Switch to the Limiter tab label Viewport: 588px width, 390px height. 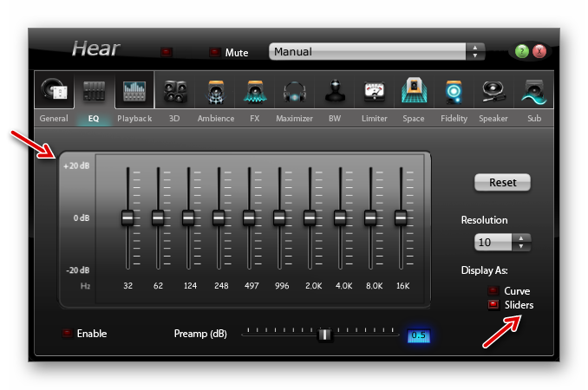pyautogui.click(x=375, y=119)
